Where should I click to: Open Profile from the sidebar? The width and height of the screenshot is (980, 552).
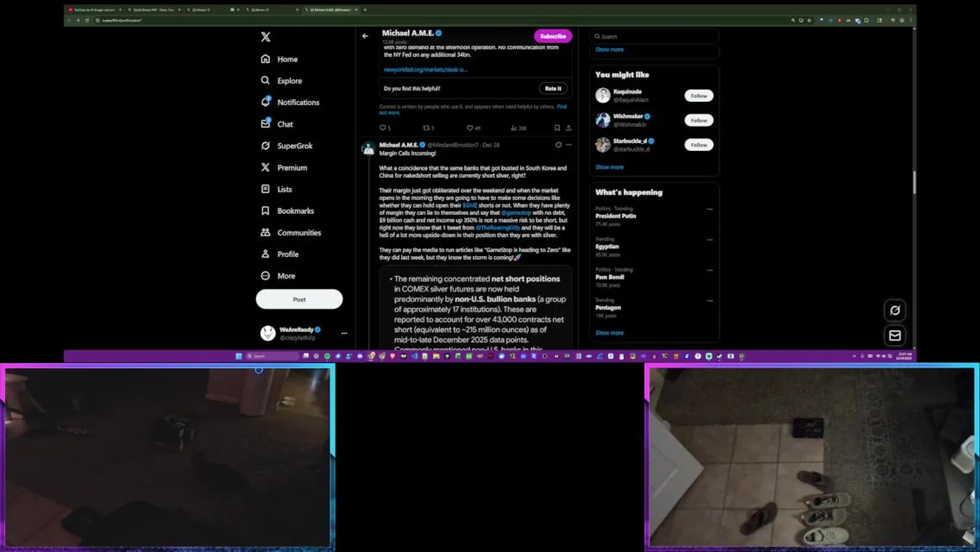(280, 254)
